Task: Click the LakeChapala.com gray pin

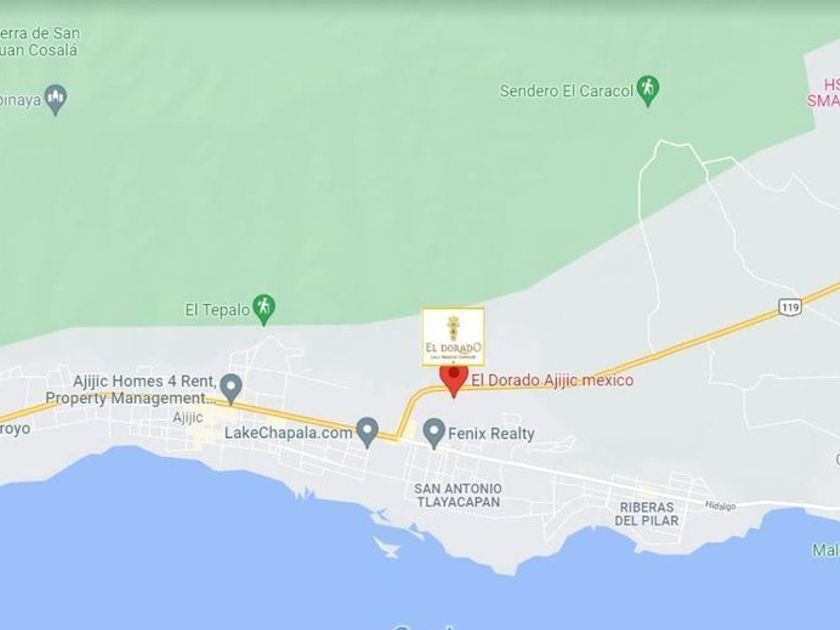Action: point(368,432)
